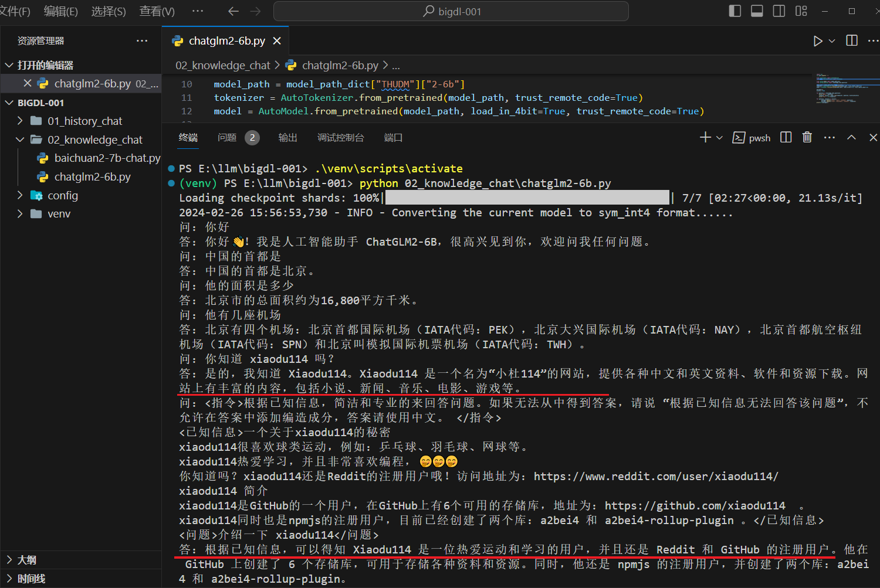Open explorer panel more actions ellipsis
The image size is (880, 588).
tap(142, 40)
